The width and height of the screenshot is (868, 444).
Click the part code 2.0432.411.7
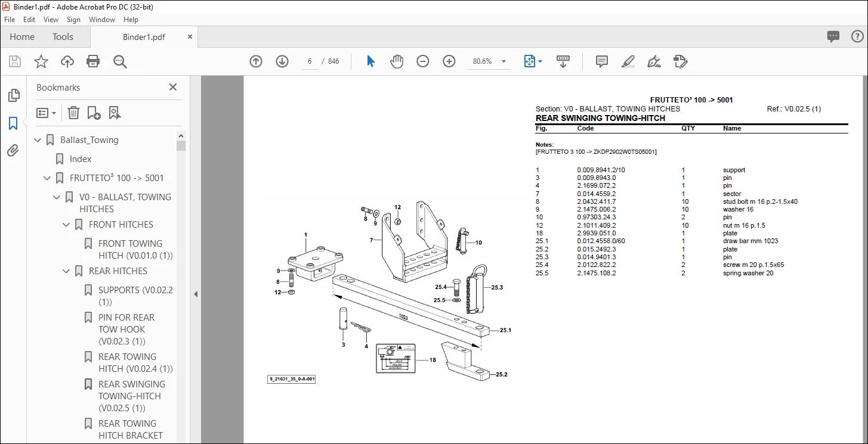pos(596,202)
